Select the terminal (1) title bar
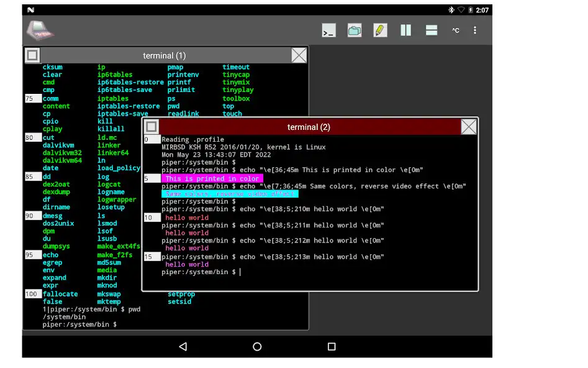 click(165, 55)
